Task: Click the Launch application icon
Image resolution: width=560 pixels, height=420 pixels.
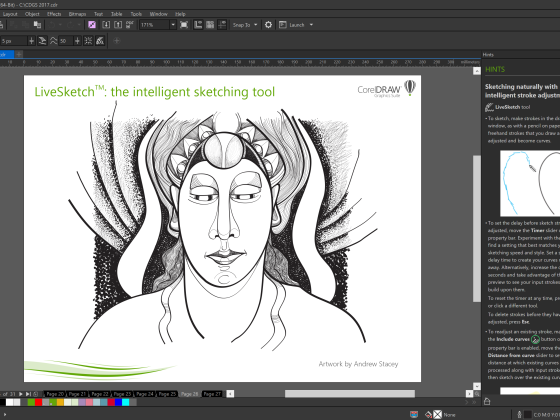Action: 283,25
